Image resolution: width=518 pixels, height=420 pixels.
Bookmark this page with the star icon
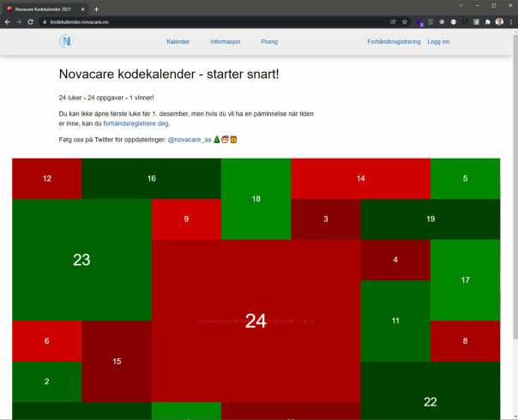405,21
